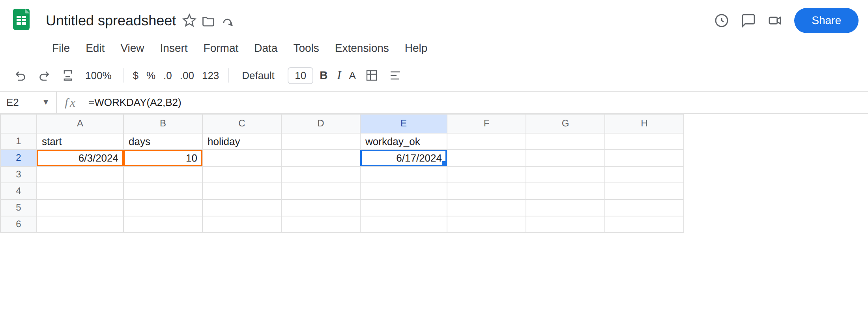The height and width of the screenshot is (316, 868).
Task: Click the move to folder icon
Action: (x=208, y=21)
